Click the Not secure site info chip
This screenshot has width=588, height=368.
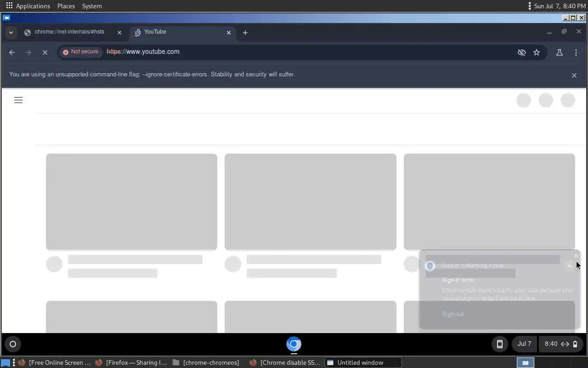pos(81,52)
